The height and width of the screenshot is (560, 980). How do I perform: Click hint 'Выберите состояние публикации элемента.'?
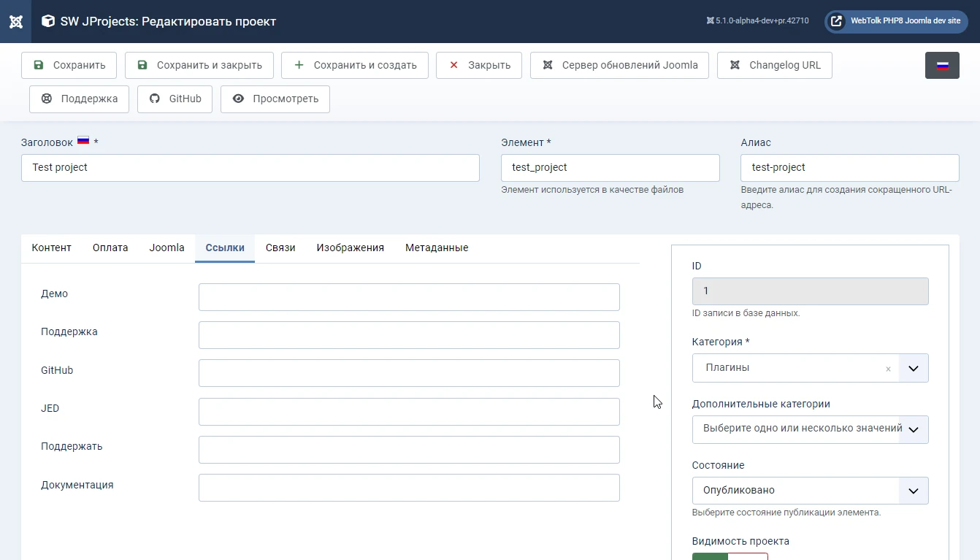(x=786, y=513)
